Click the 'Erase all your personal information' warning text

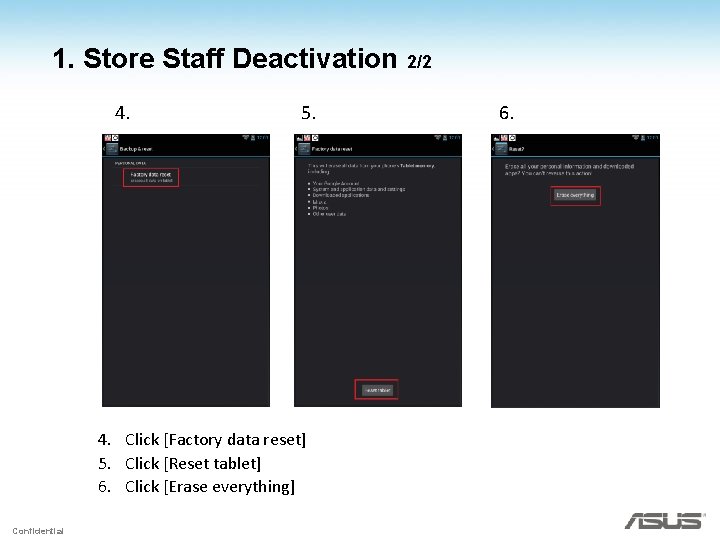point(569,169)
